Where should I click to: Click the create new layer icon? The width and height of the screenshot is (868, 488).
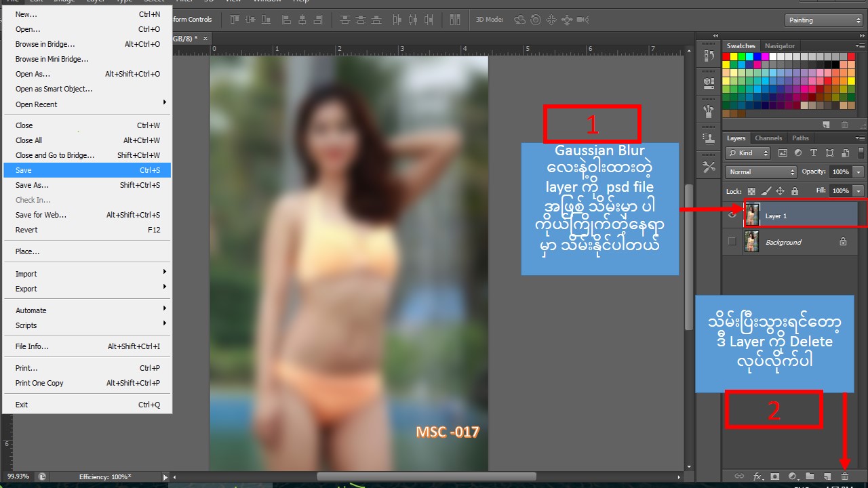(827, 476)
